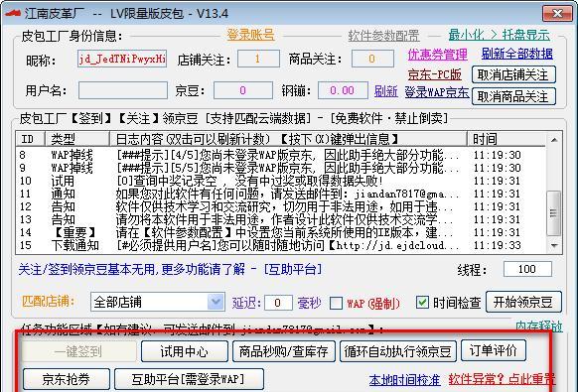The image size is (578, 392).
Task: Click 登录WAP京东 link
Action: (x=437, y=92)
